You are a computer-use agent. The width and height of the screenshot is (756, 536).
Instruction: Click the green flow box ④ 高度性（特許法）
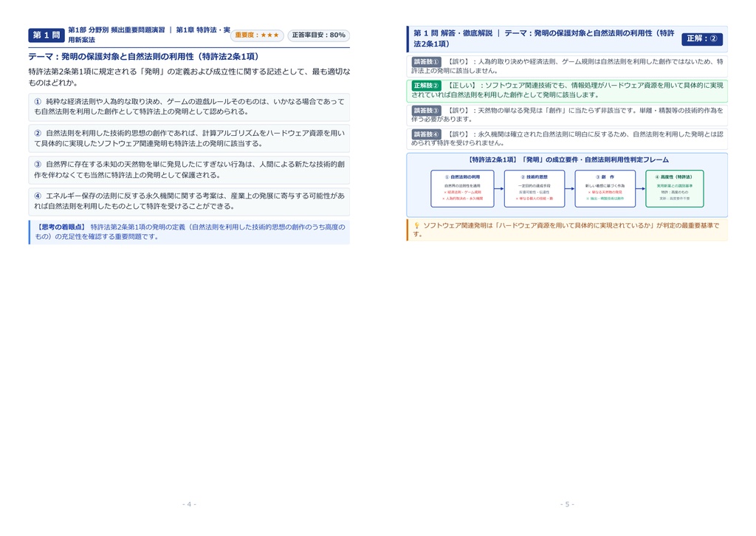point(675,188)
